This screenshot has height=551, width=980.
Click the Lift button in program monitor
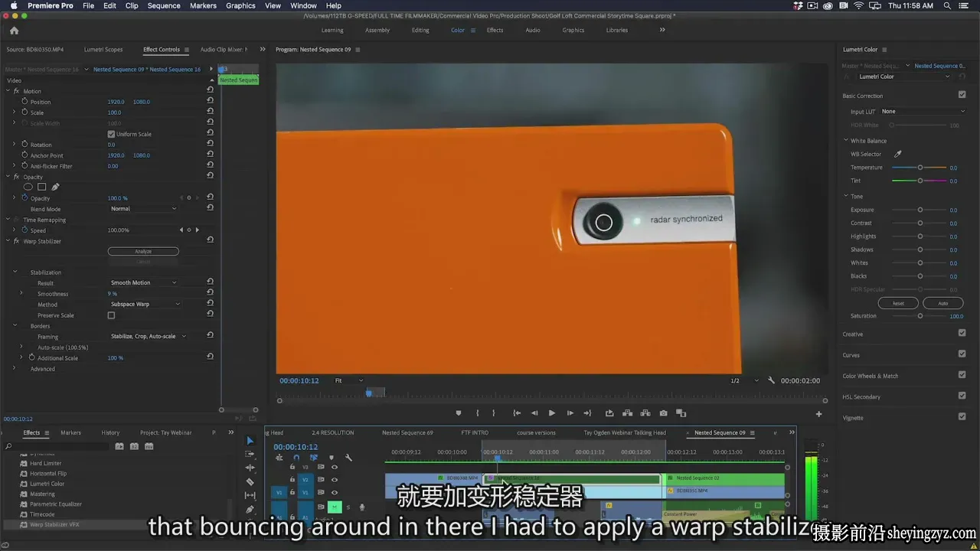[627, 413]
